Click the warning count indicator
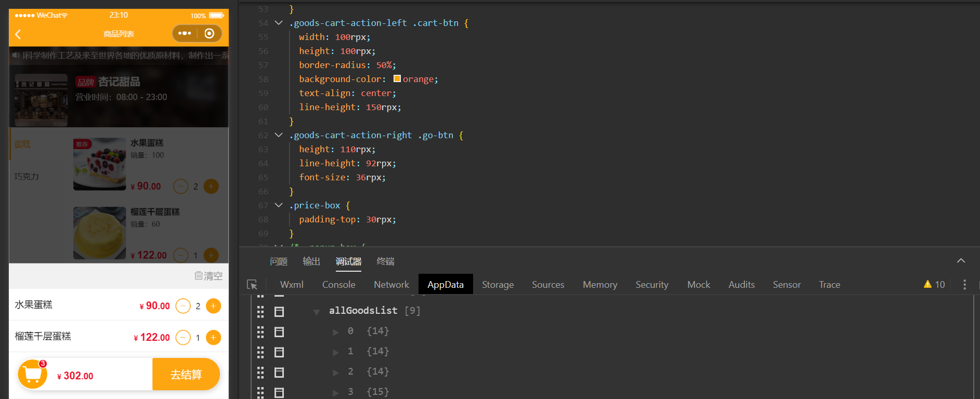This screenshot has height=399, width=980. (934, 285)
